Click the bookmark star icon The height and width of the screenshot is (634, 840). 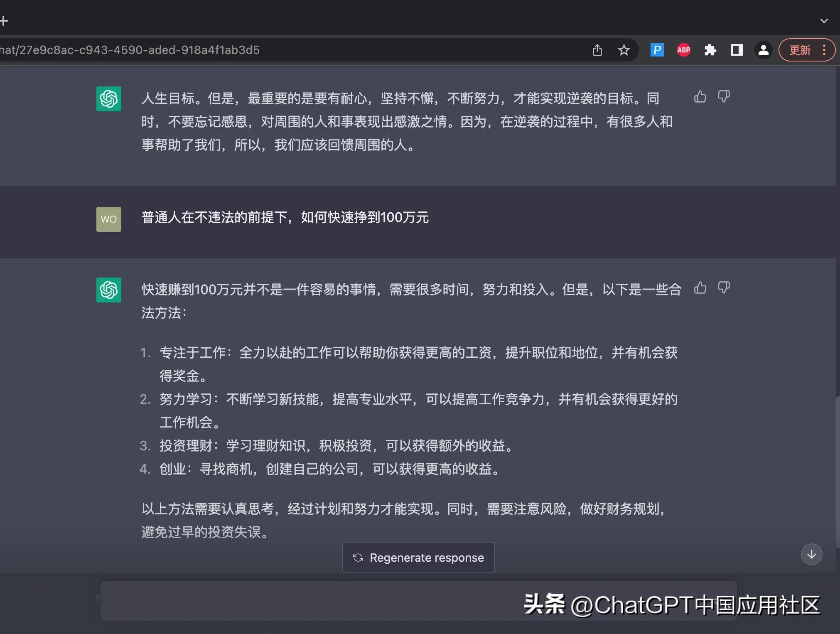click(624, 50)
